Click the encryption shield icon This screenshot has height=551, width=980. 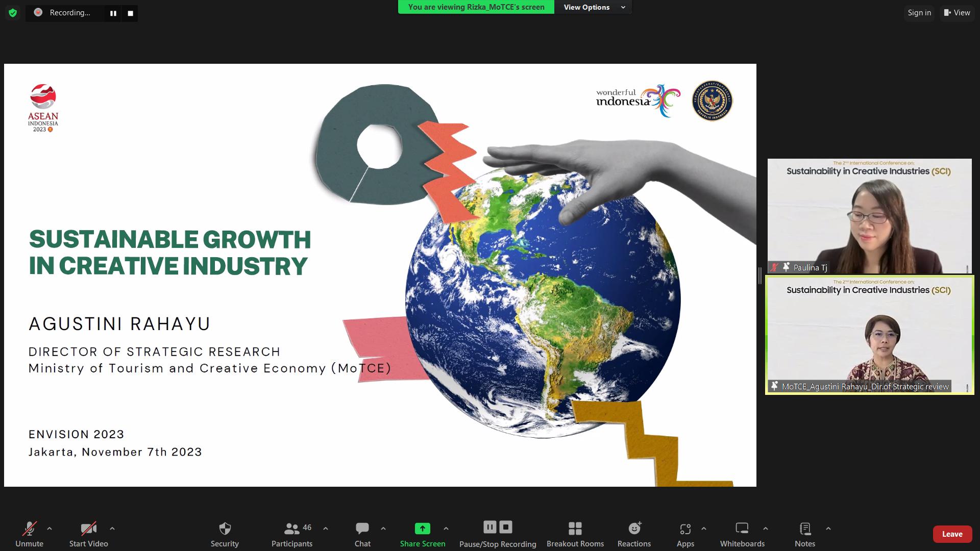coord(13,13)
